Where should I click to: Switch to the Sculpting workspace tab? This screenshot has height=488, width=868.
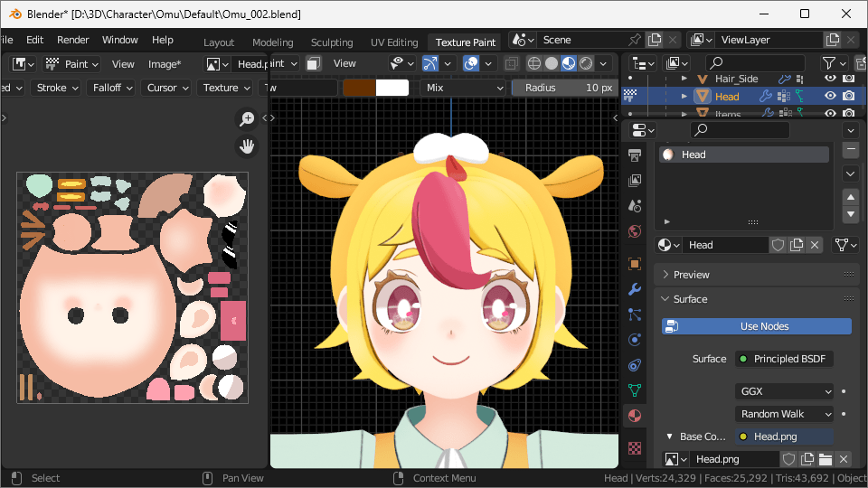(x=332, y=42)
